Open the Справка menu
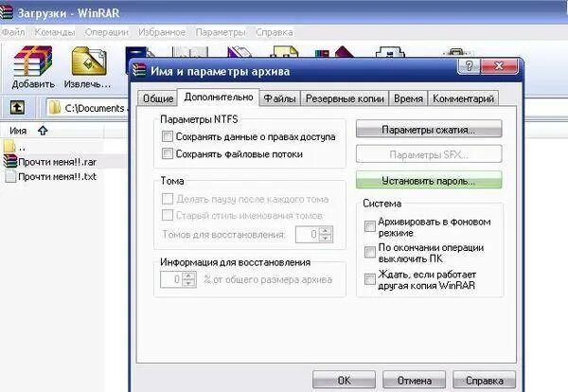 (275, 32)
